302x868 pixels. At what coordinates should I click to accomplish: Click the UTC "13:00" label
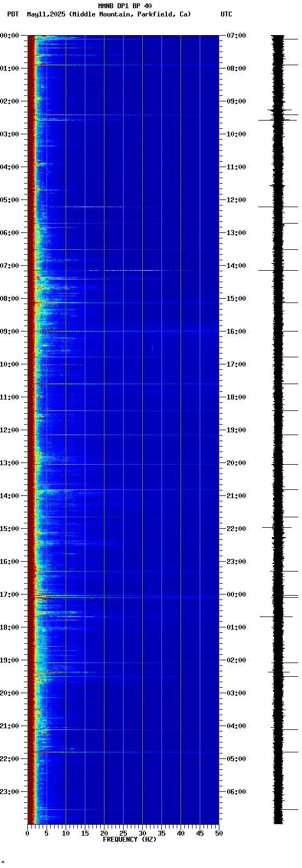(236, 233)
